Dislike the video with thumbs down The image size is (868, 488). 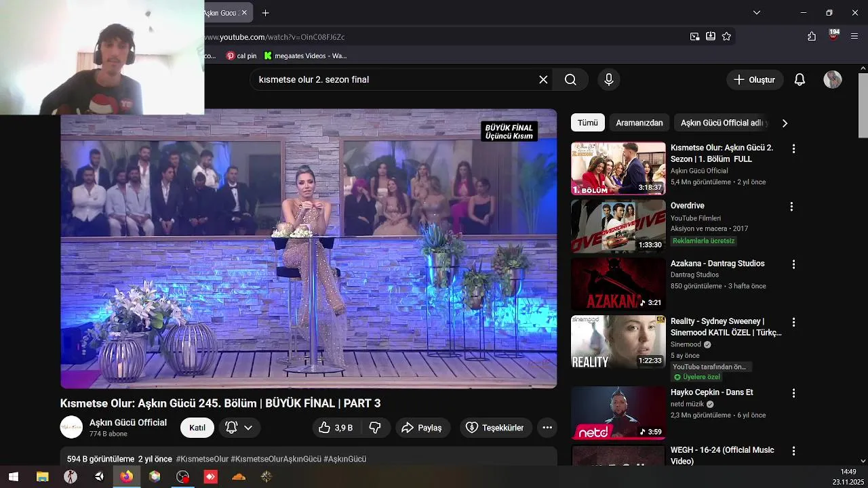pos(375,428)
